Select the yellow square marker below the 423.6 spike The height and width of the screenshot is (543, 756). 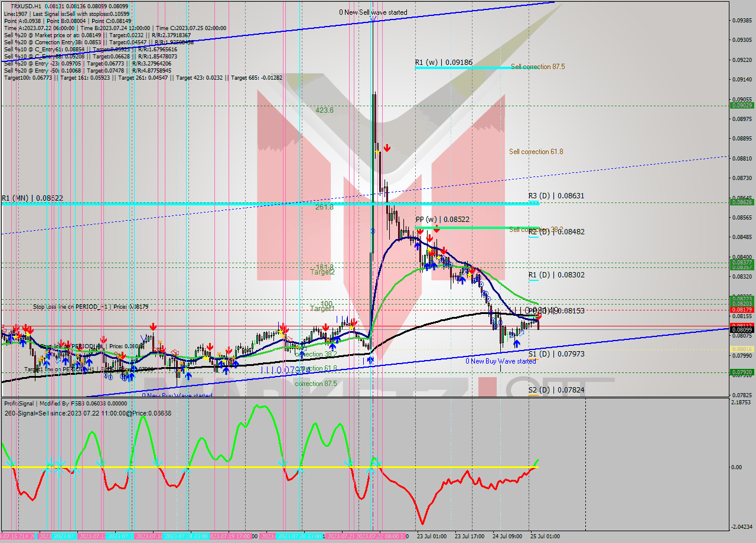click(x=377, y=151)
